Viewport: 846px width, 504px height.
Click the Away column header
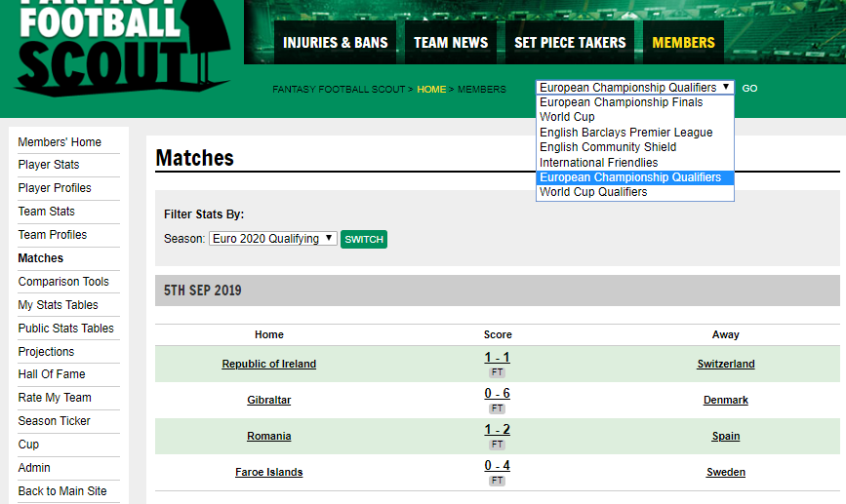(726, 334)
